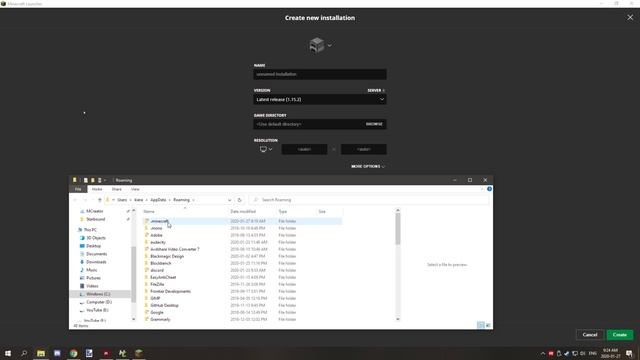Image resolution: width=640 pixels, height=360 pixels.
Task: Click the Explorer forward navigation arrow
Action: [x=85, y=200]
